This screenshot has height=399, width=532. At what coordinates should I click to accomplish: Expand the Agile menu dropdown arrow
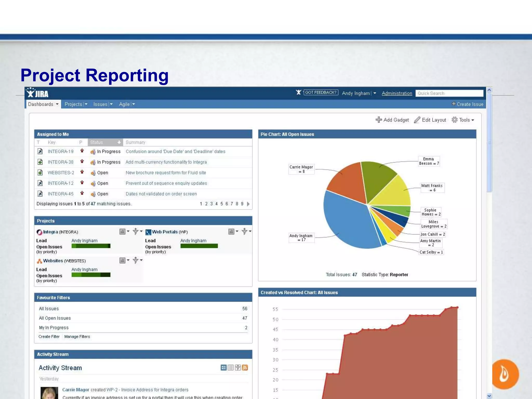pyautogui.click(x=134, y=104)
